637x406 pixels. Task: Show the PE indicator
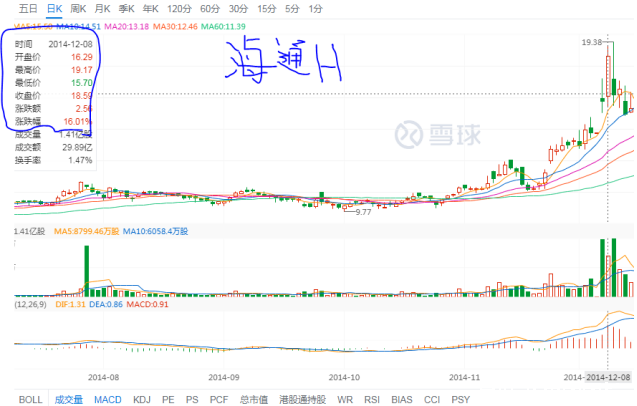[168, 399]
